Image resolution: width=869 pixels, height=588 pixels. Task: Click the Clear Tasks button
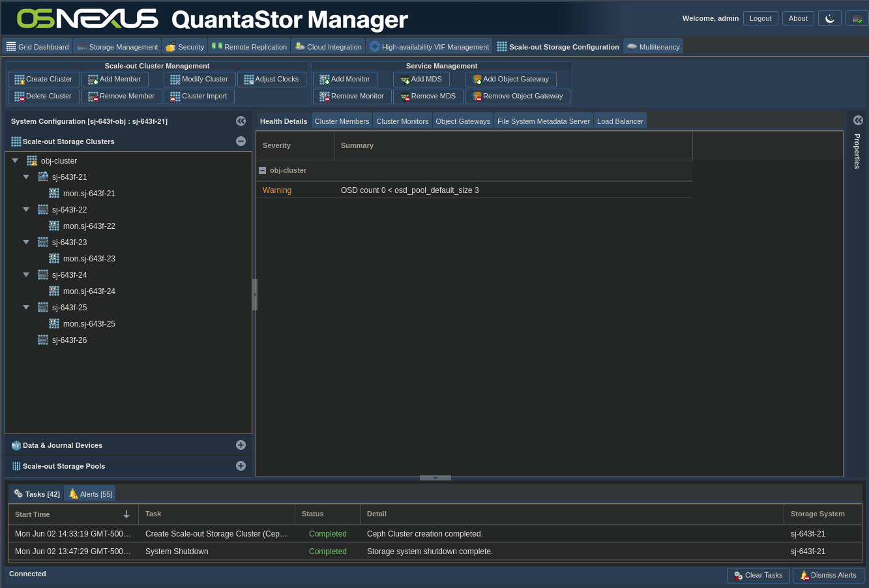pyautogui.click(x=758, y=576)
